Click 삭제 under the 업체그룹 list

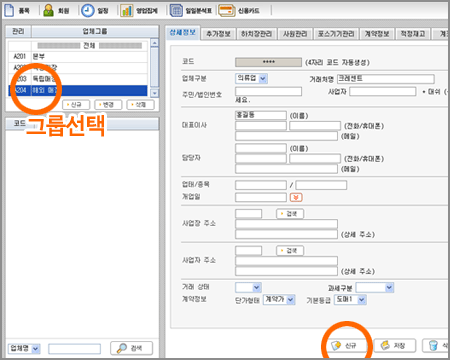(x=141, y=105)
